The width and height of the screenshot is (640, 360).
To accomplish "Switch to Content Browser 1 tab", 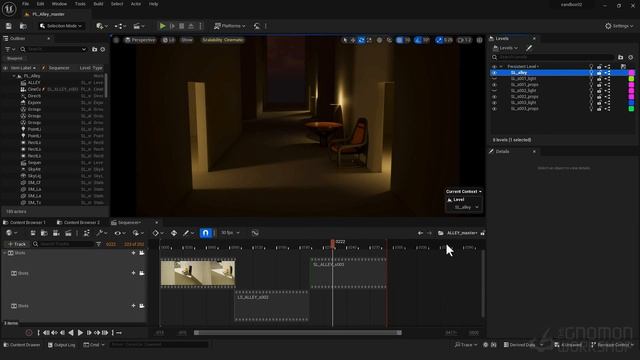I will 25,222.
